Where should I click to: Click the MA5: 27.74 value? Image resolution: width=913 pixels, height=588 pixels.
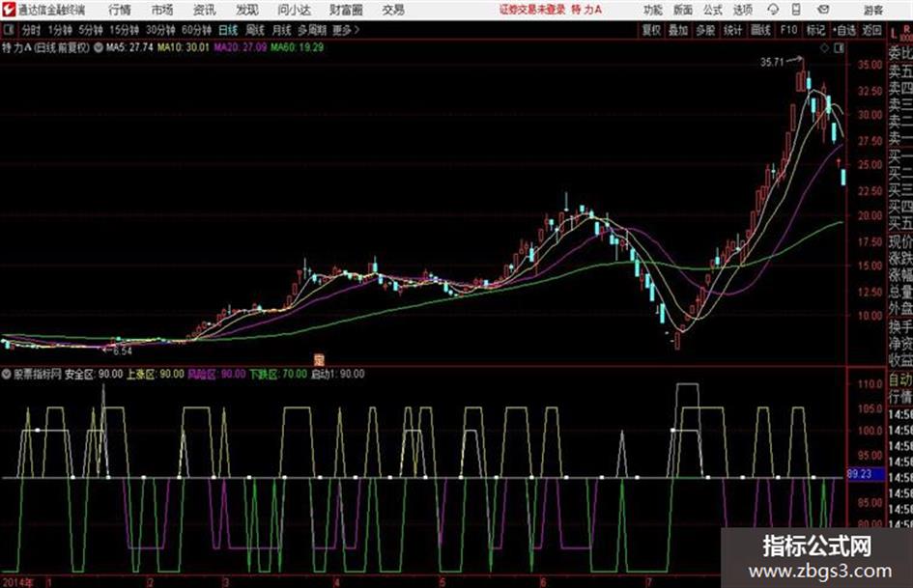(129, 47)
